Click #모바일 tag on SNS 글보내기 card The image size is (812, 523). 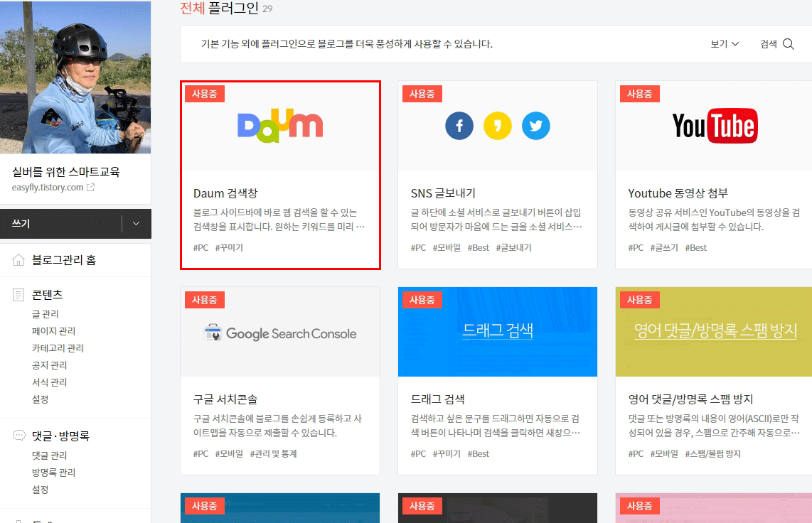coord(447,248)
